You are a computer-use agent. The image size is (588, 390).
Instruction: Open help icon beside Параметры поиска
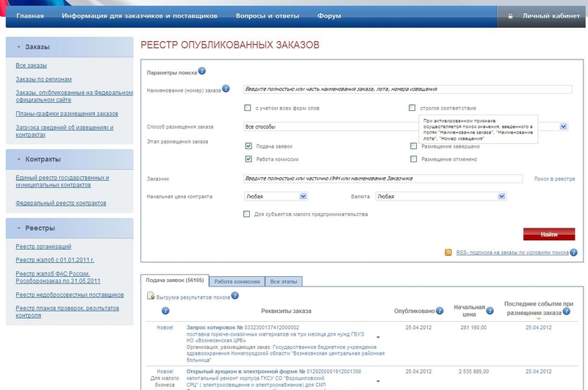pos(201,71)
